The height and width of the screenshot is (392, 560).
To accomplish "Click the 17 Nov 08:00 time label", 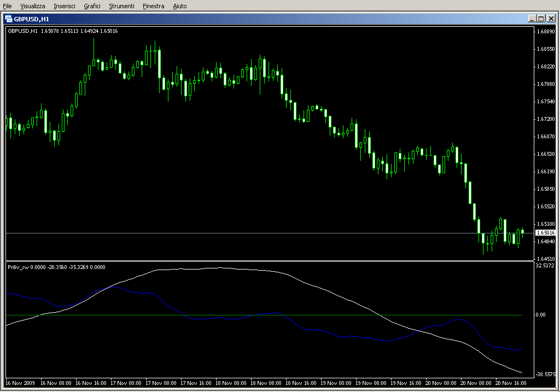I will [x=161, y=383].
